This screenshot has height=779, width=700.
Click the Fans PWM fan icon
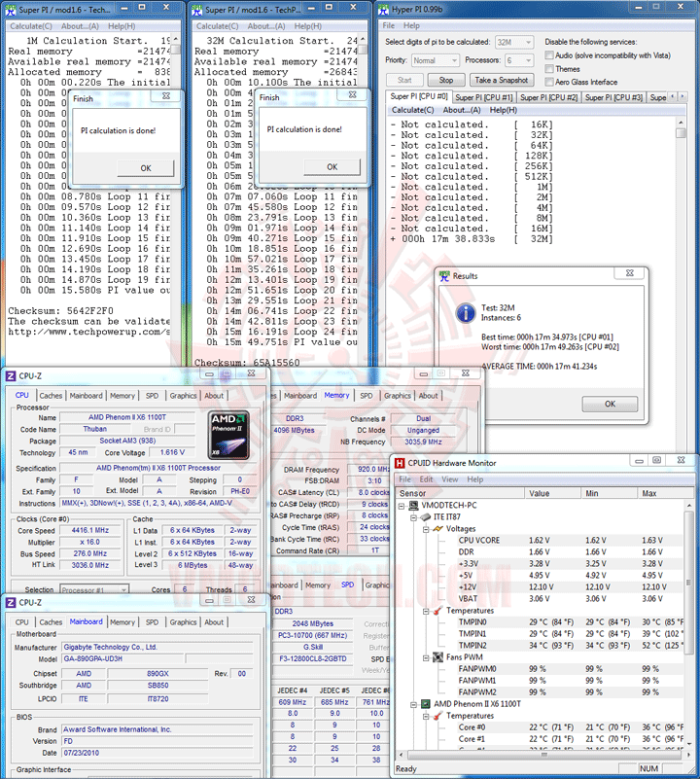pos(437,657)
